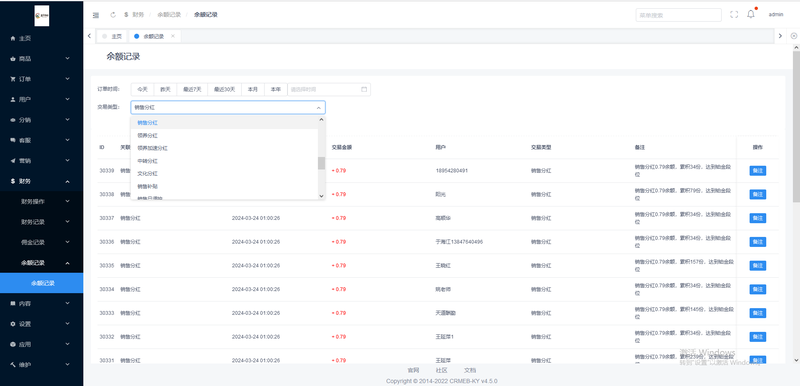This screenshot has height=386, width=800.
Task: Collapse the 交易类型 dropdown arrow
Action: [318, 108]
